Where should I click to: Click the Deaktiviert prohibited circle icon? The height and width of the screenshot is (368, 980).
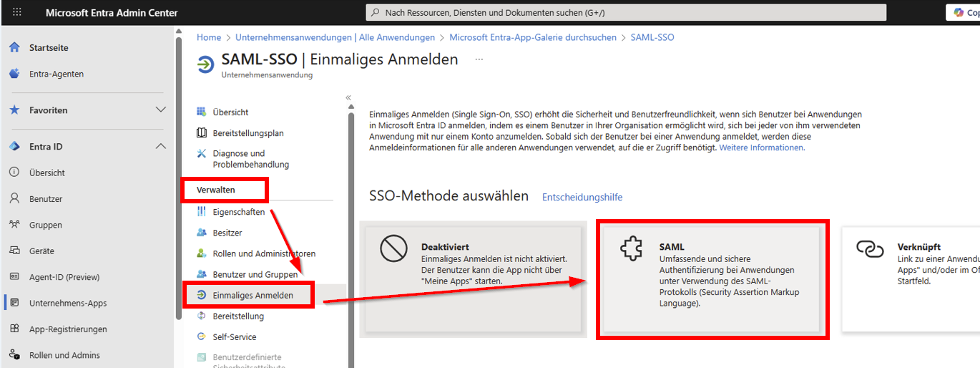pyautogui.click(x=393, y=250)
